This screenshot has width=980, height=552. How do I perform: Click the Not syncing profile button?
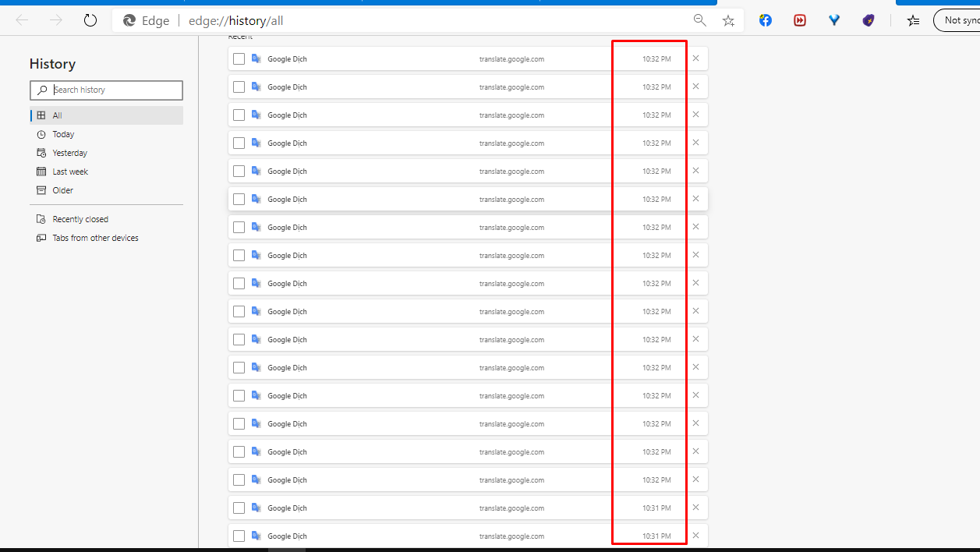957,20
